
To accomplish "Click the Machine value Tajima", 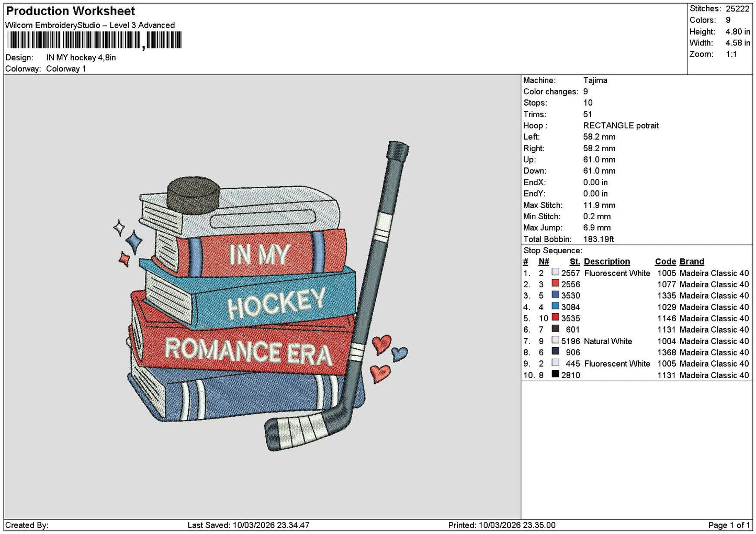I will [595, 81].
